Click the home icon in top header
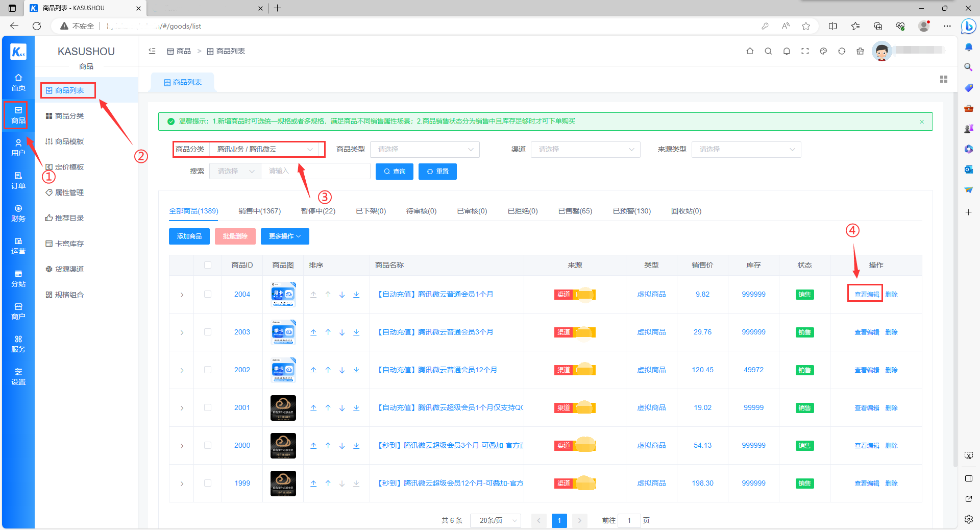 [x=750, y=51]
